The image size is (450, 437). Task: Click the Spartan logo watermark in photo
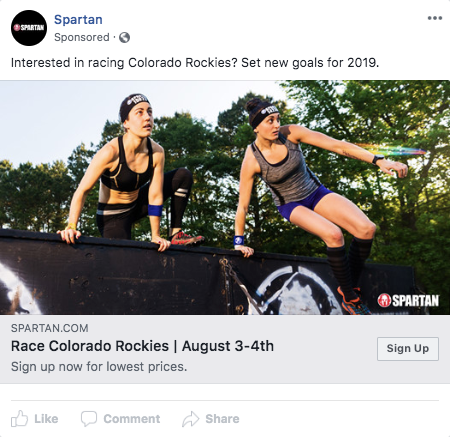pos(408,300)
